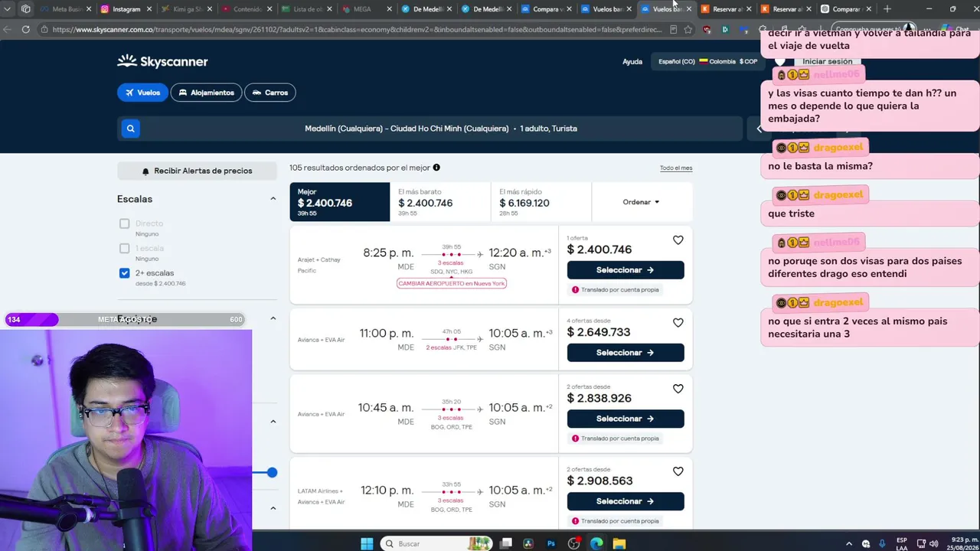
Task: Select the El más rápido tab
Action: 541,202
